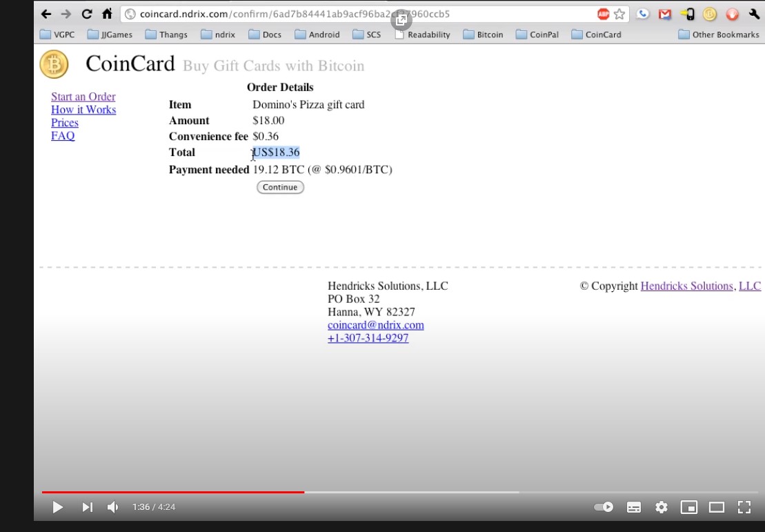
Task: Click the AdBlock icon in the address bar
Action: [x=603, y=14]
